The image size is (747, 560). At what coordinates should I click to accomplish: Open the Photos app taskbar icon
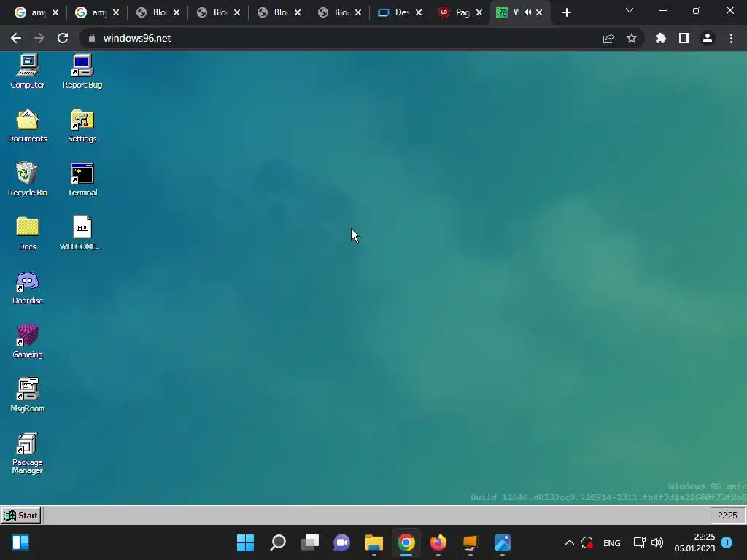tap(502, 542)
